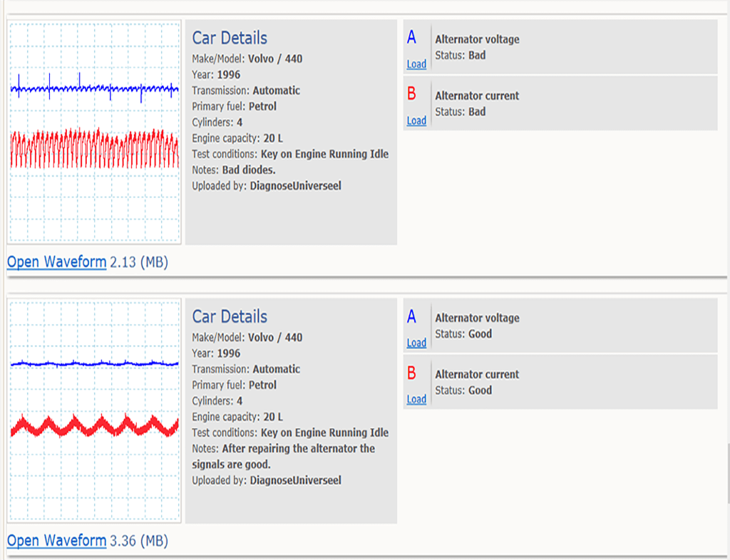Click the blue channel A icon for good alternator voltage
This screenshot has height=560, width=730.
pos(411,317)
